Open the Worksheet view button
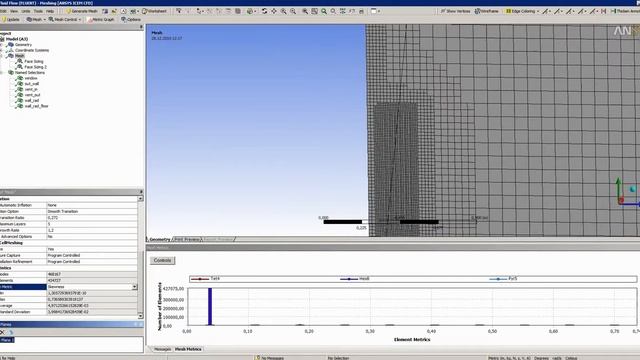The image size is (640, 360). coord(154,11)
